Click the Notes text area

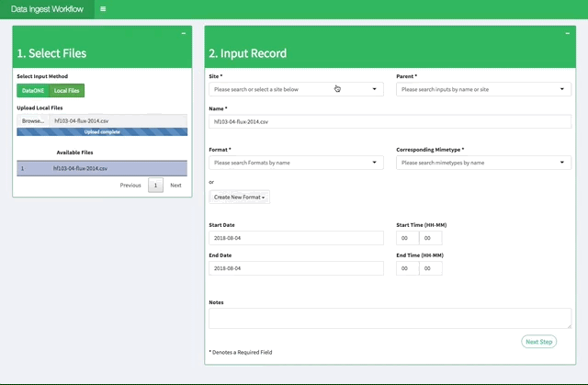(x=390, y=318)
